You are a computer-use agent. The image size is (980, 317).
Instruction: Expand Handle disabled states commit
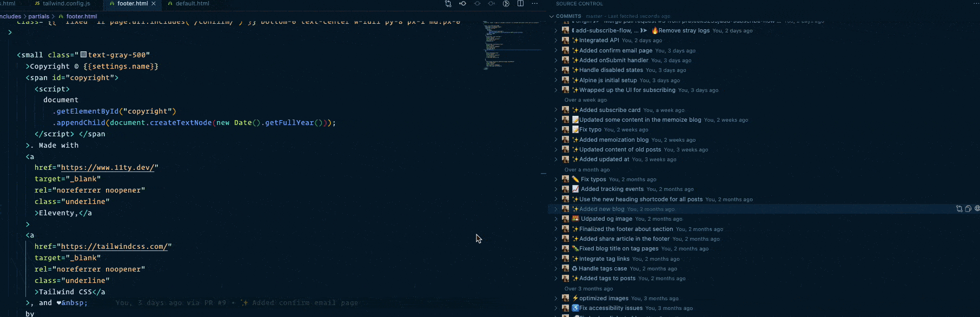[x=555, y=70]
